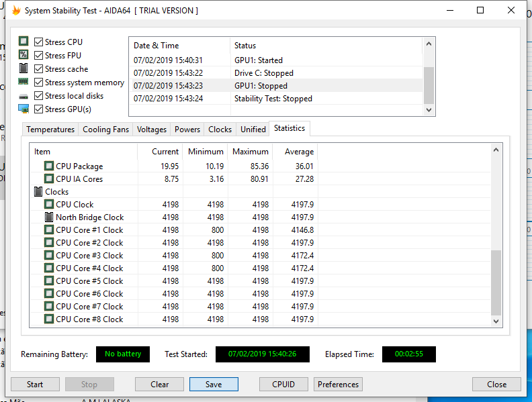The width and height of the screenshot is (532, 402).
Task: Click the Current column header
Action: 160,152
